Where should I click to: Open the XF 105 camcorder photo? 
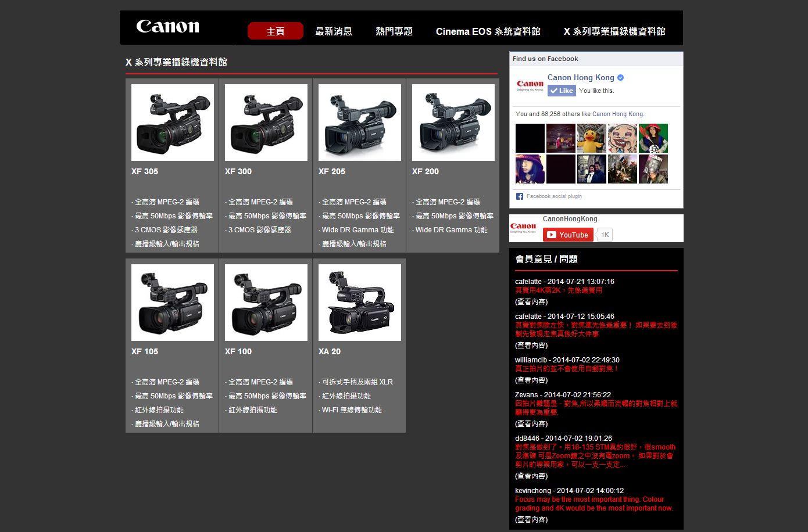[x=173, y=303]
